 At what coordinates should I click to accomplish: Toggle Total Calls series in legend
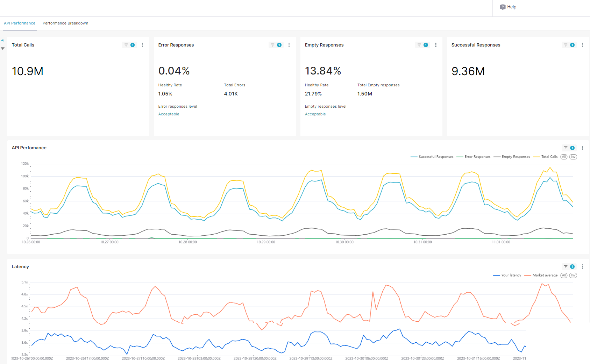pyautogui.click(x=546, y=157)
